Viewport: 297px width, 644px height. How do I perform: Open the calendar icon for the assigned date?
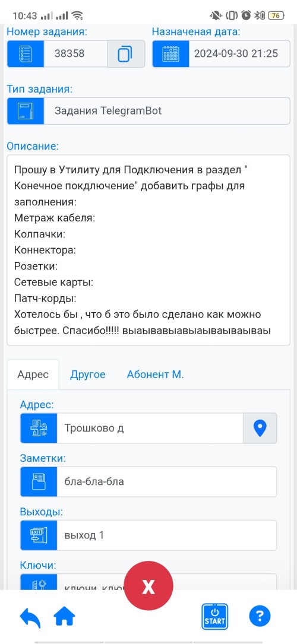coord(171,54)
